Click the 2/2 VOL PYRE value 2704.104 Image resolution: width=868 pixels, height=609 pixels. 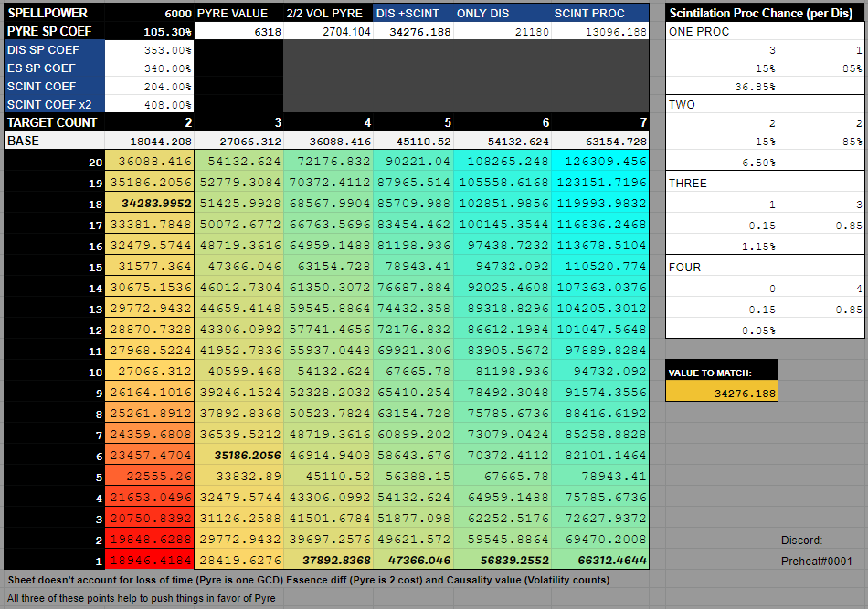328,32
